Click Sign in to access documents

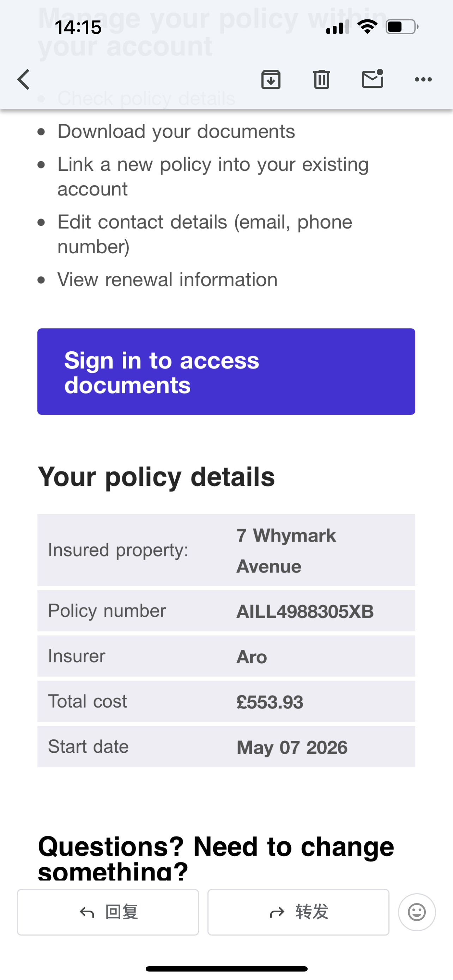[x=226, y=372]
